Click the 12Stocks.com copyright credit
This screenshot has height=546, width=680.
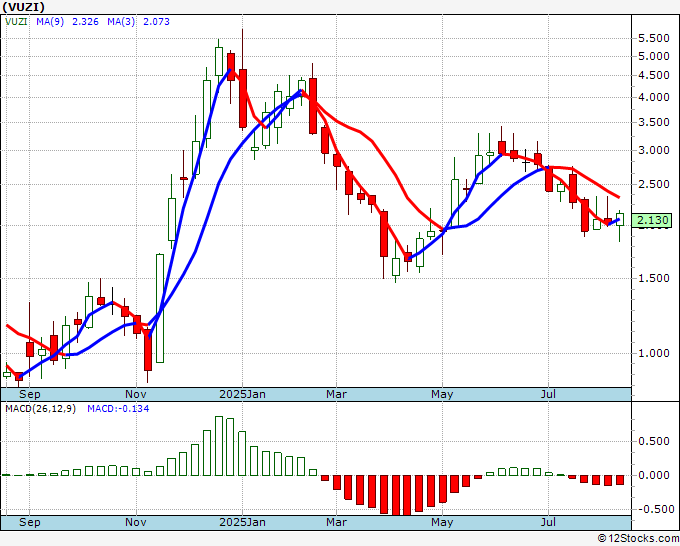click(x=638, y=538)
